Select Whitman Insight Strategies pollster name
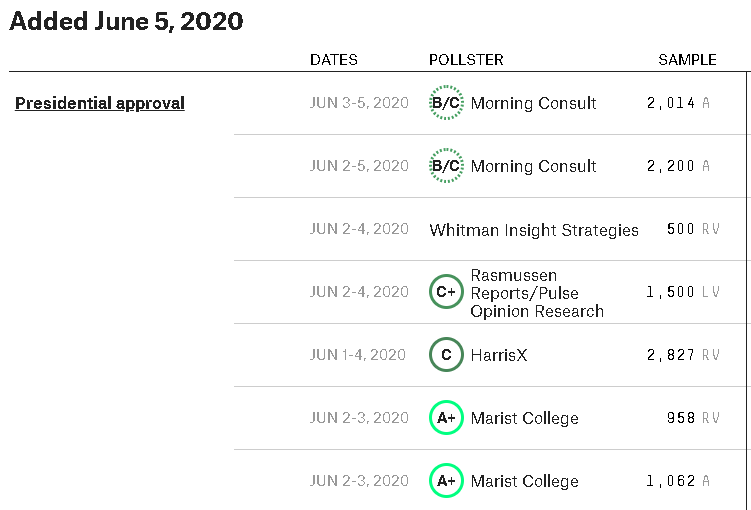751x510 pixels. [534, 230]
